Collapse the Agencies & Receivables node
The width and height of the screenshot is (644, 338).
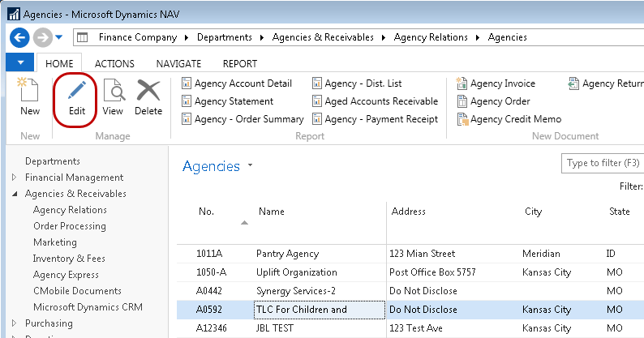14,195
